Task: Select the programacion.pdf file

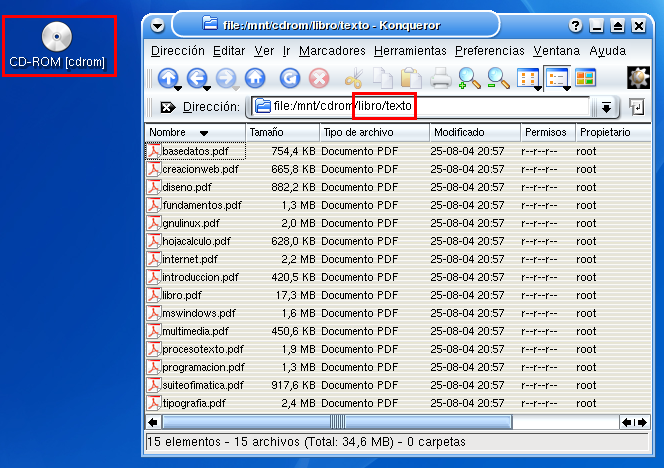Action: coord(203,367)
